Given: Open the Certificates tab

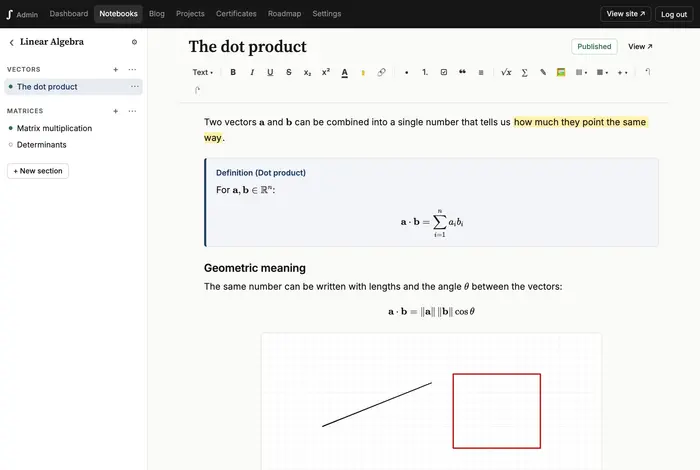Looking at the screenshot, I should coord(236,14).
